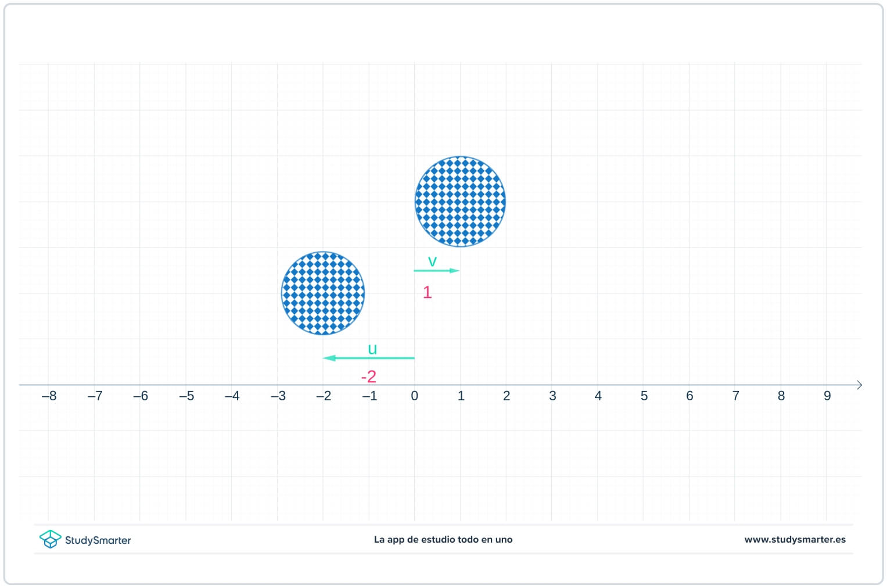
Task: Select the green vector labeled u
Action: pos(369,357)
